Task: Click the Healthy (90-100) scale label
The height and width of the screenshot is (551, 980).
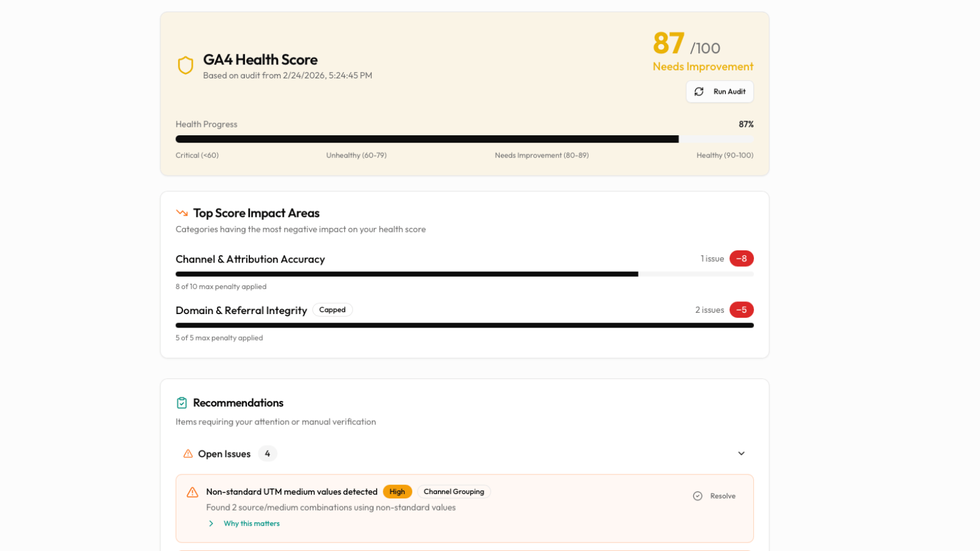Action: pos(725,156)
